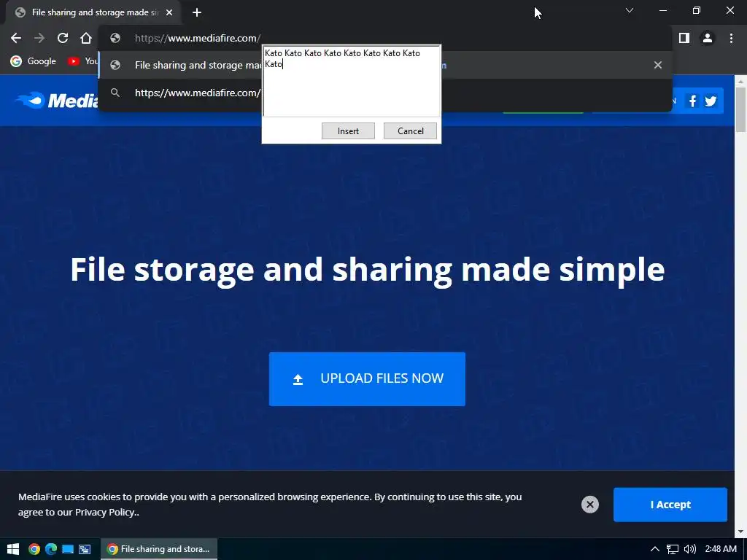This screenshot has width=747, height=560.
Task: Open the YouTube bookmark icon
Action: click(73, 61)
